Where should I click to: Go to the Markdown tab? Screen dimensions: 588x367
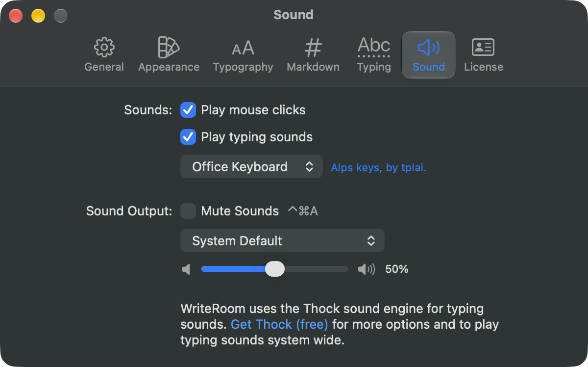tap(313, 55)
